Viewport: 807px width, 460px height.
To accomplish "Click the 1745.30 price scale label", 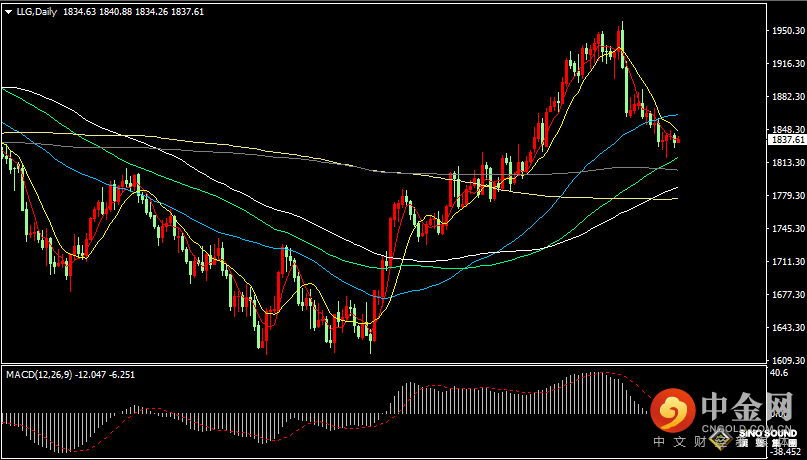I will [x=787, y=229].
